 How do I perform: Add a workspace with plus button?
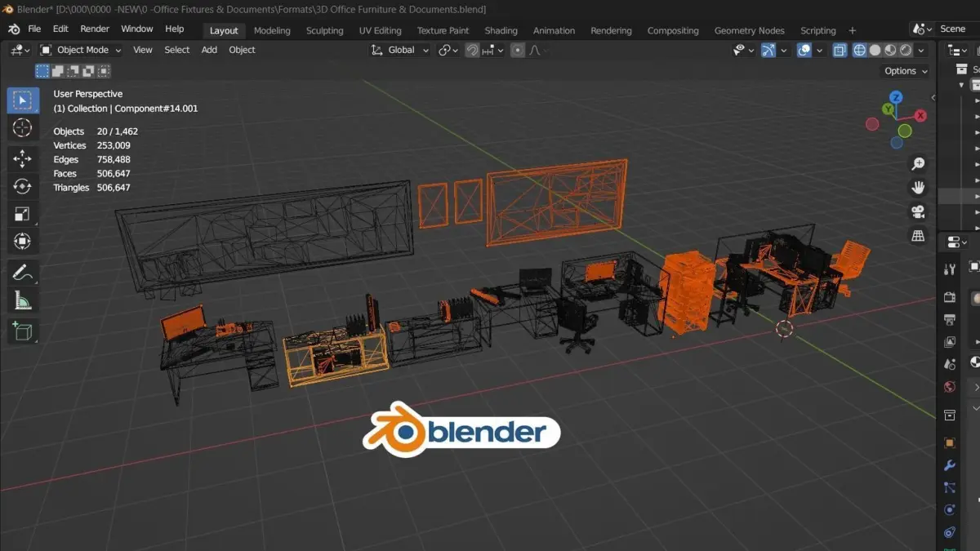pos(853,30)
